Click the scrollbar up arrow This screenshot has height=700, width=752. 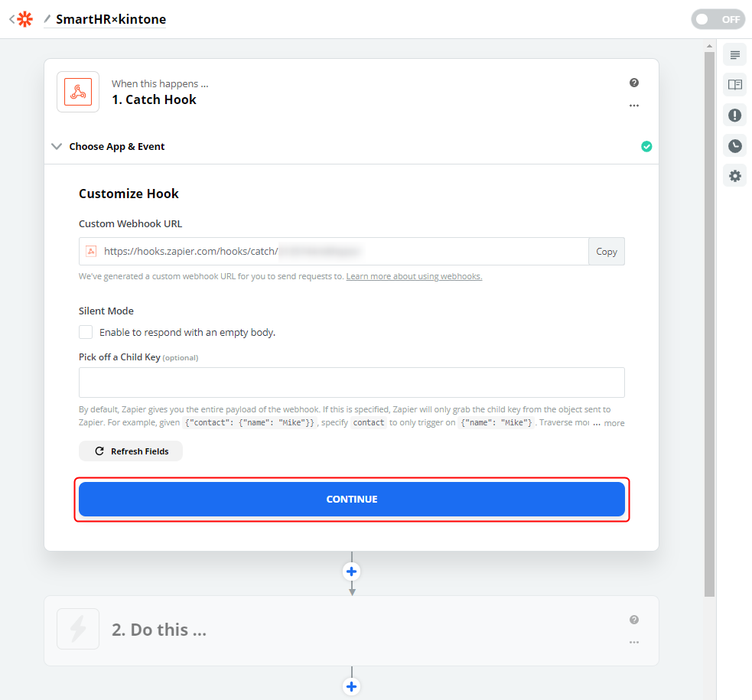click(709, 46)
